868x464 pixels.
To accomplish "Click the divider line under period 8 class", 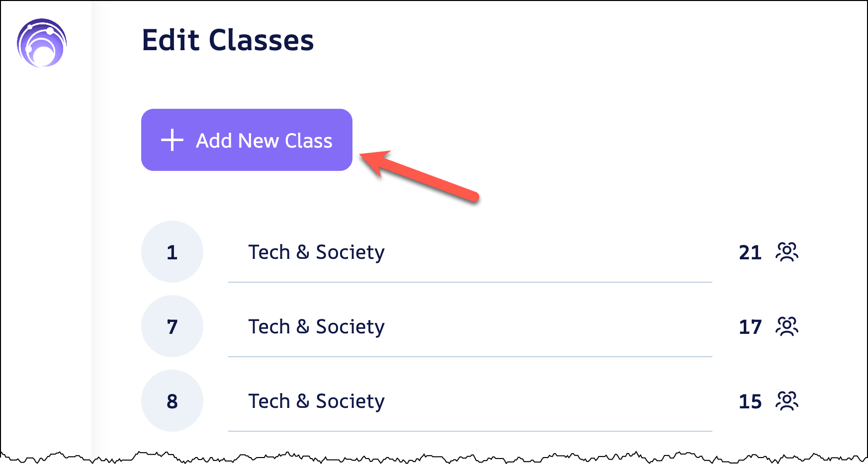I will [x=470, y=431].
